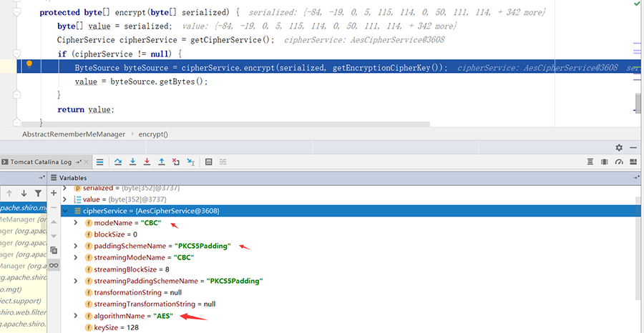Click the highlighted cipherService.encrypt code line

pos(328,68)
